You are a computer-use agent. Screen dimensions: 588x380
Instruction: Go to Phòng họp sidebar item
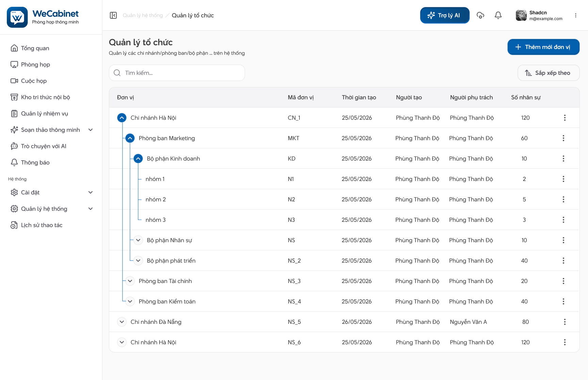(51, 65)
